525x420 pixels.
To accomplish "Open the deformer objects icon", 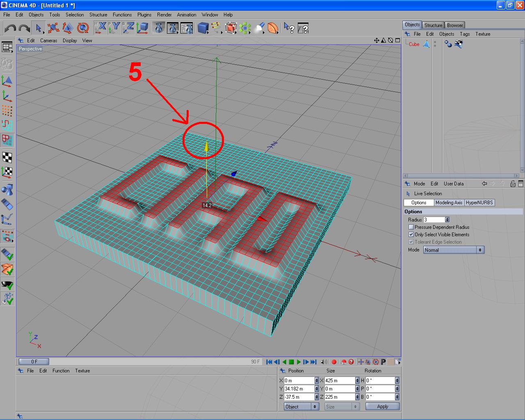I will click(273, 28).
